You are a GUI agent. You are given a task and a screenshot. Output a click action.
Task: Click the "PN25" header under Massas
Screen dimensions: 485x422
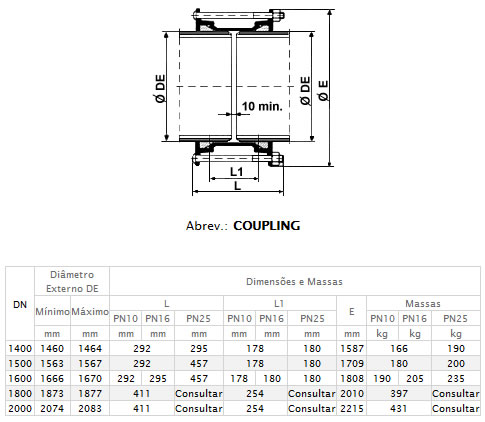(x=455, y=319)
